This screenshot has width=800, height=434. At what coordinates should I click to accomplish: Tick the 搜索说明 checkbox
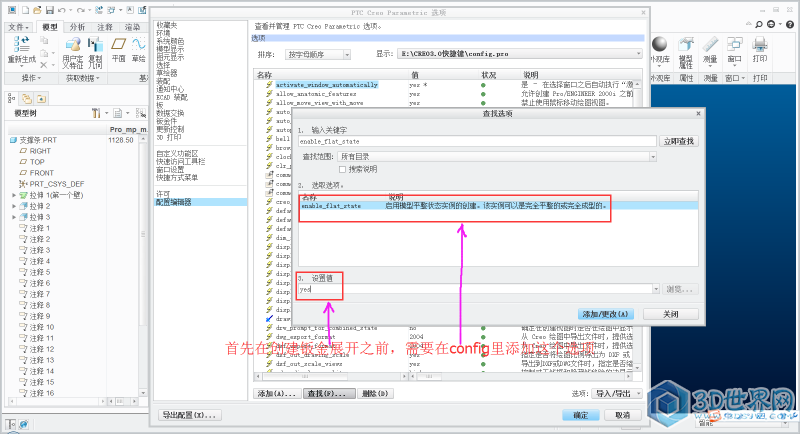coord(342,169)
